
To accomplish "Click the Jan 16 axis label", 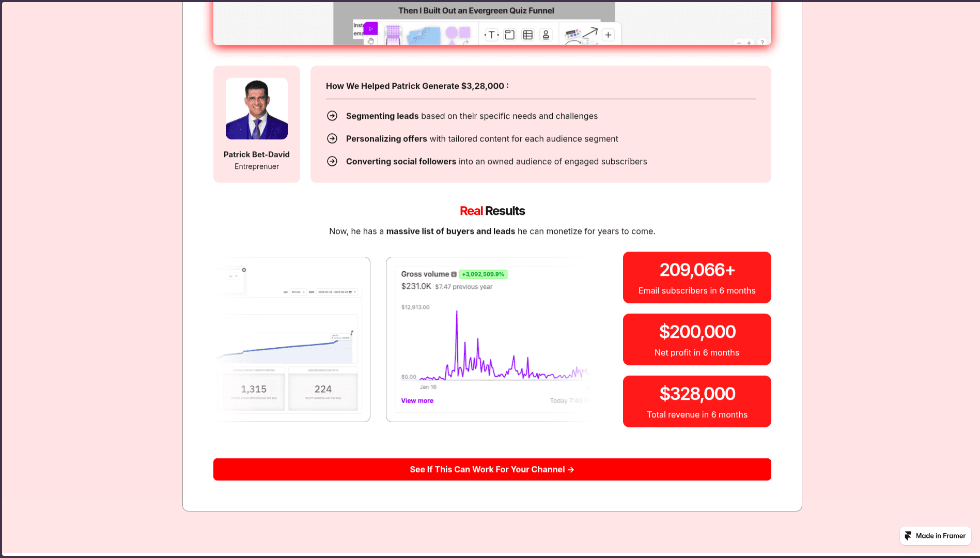I will point(428,387).
